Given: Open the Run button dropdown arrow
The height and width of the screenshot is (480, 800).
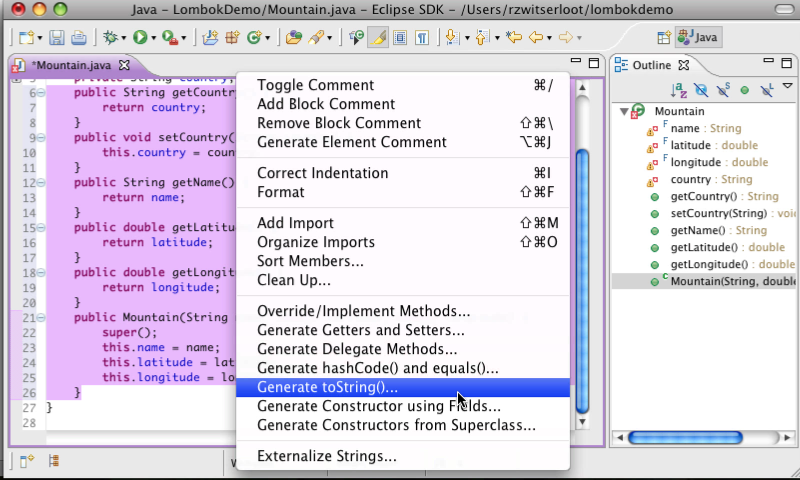Looking at the screenshot, I should 153,39.
